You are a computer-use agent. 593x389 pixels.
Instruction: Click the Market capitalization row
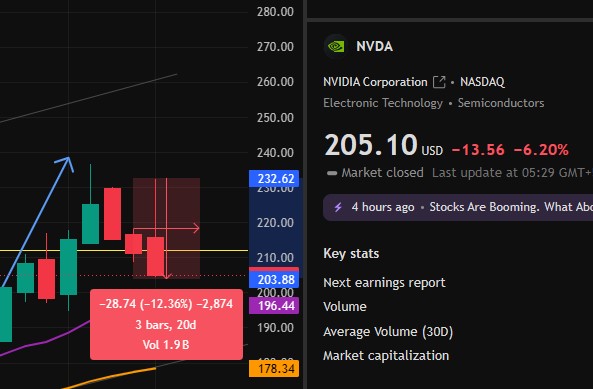[386, 356]
